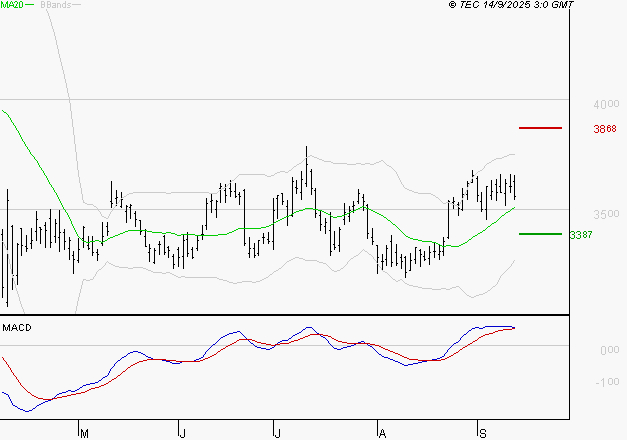Select the 3868 resistance price label
The width and height of the screenshot is (627, 440).
(603, 129)
